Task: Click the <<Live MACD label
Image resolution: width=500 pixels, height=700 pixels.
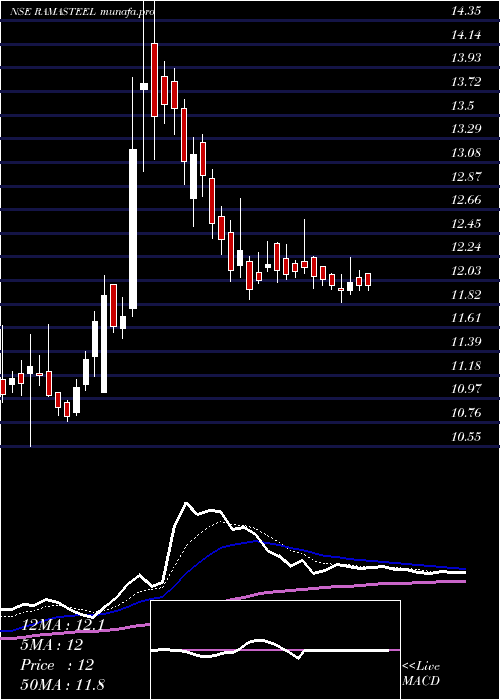Action: click(x=421, y=674)
